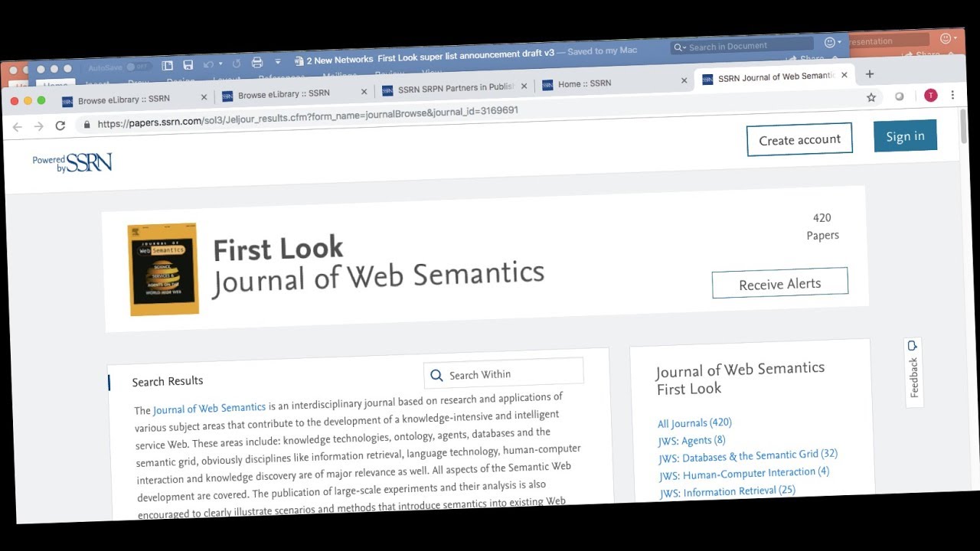The image size is (980, 551).
Task: Click the Redo icon in Word toolbar
Action: (237, 64)
